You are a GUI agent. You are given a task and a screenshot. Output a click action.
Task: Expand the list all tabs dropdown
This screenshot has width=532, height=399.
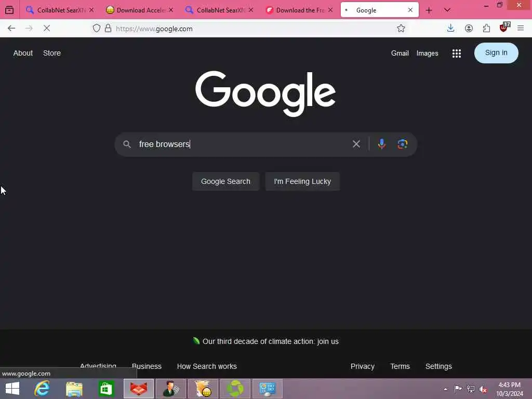pos(447,10)
